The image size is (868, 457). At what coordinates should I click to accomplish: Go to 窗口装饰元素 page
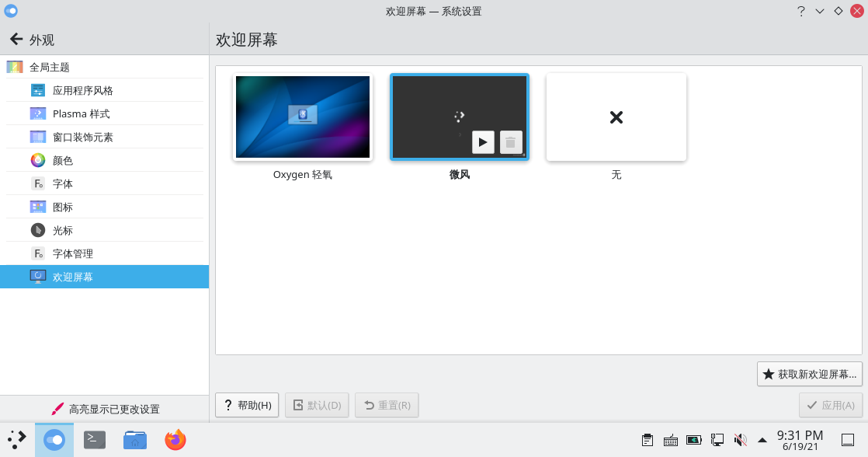point(82,138)
